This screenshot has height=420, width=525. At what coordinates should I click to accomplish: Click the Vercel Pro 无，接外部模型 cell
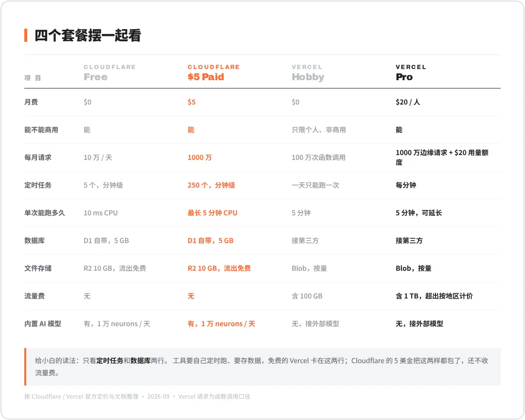[419, 324]
